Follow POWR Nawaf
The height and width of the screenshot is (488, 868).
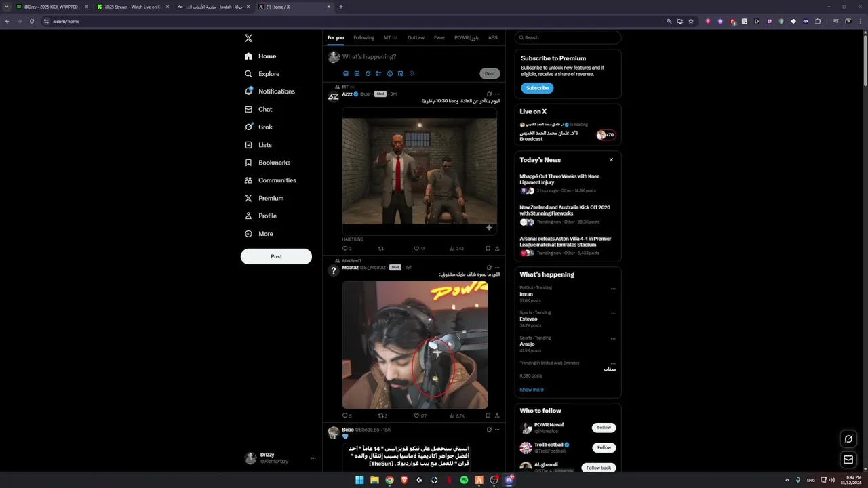click(604, 428)
